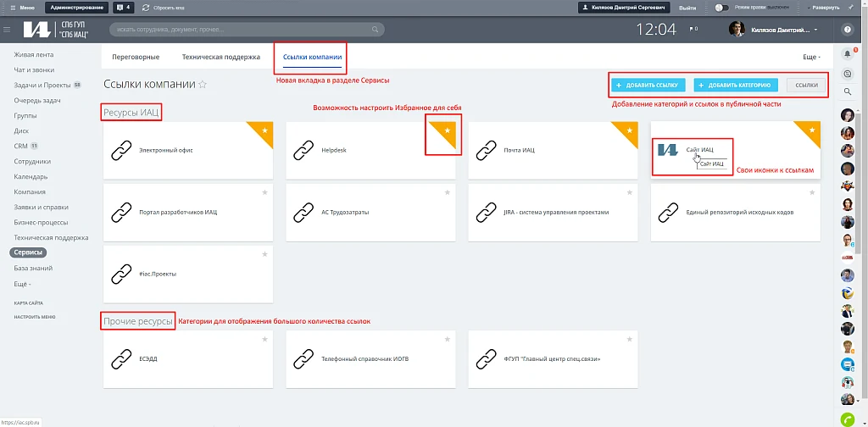Switch to the Переговорные tab

coord(136,57)
